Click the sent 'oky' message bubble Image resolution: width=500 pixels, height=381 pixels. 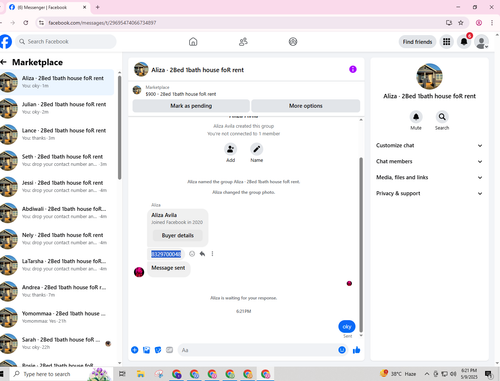(x=347, y=326)
